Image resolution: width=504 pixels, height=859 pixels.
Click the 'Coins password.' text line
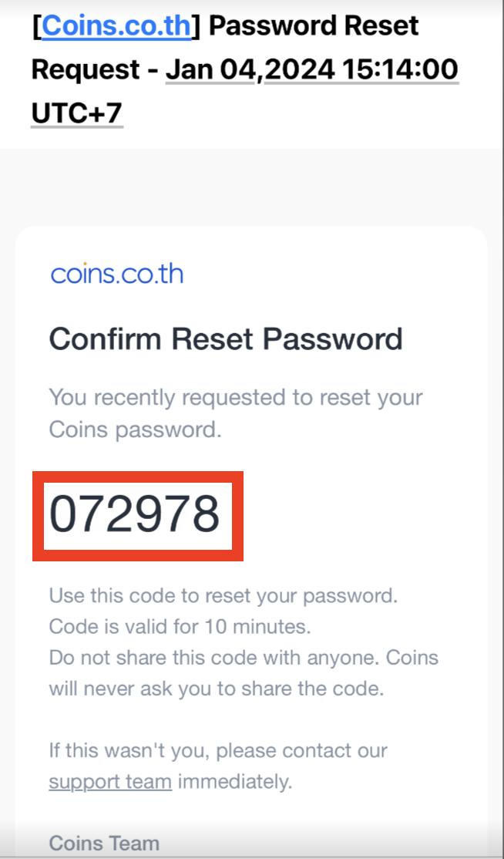(135, 430)
